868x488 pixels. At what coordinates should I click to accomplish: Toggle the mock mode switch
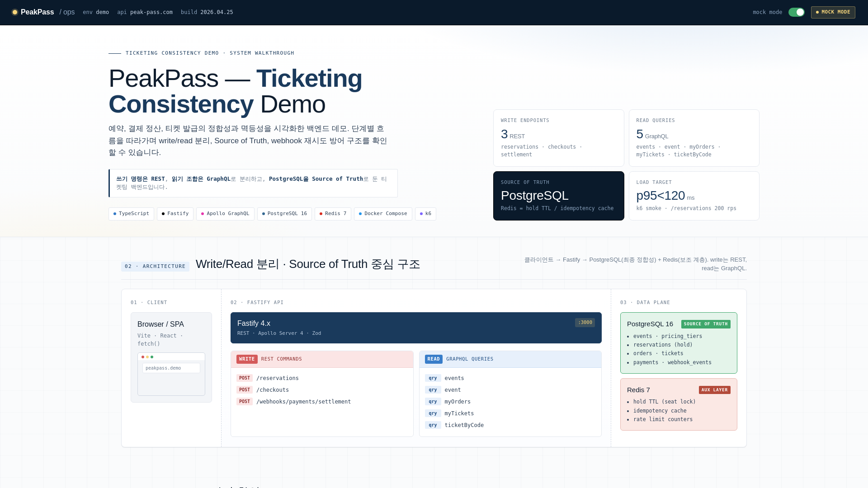click(796, 12)
